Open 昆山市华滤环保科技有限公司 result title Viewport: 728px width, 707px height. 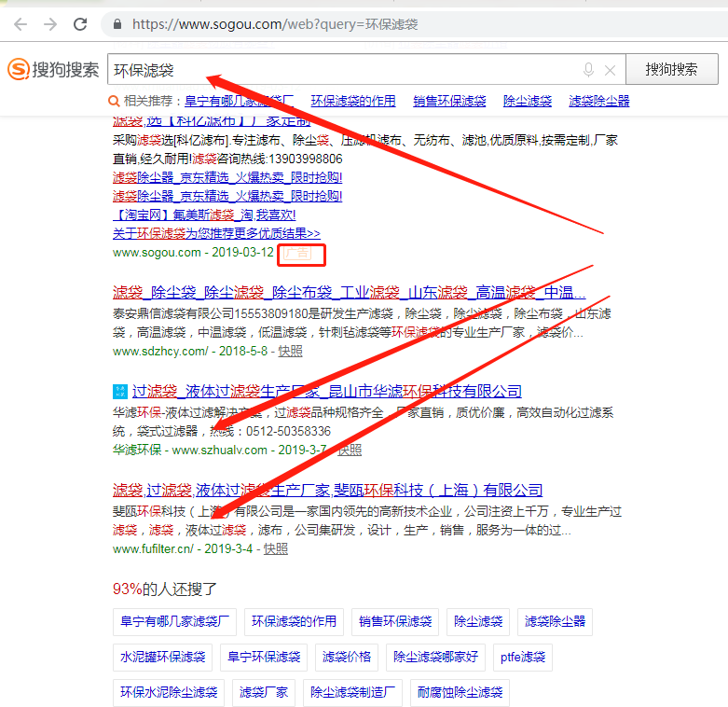click(327, 392)
